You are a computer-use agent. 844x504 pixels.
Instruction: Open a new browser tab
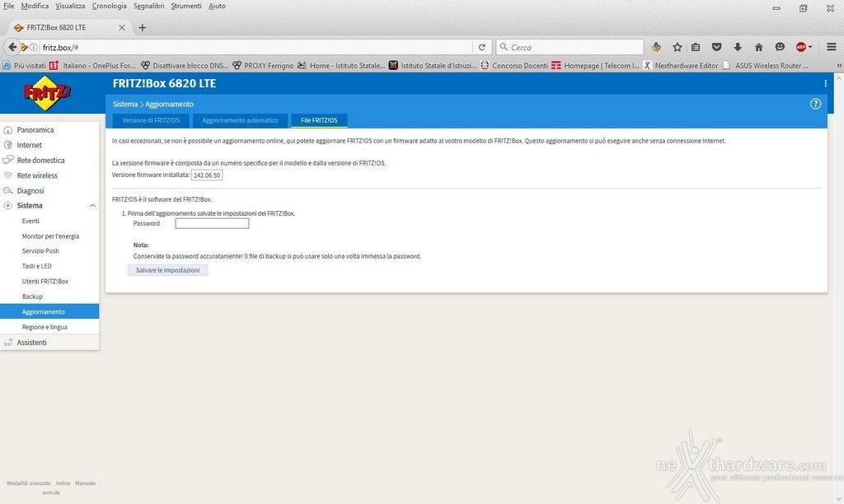click(x=142, y=27)
